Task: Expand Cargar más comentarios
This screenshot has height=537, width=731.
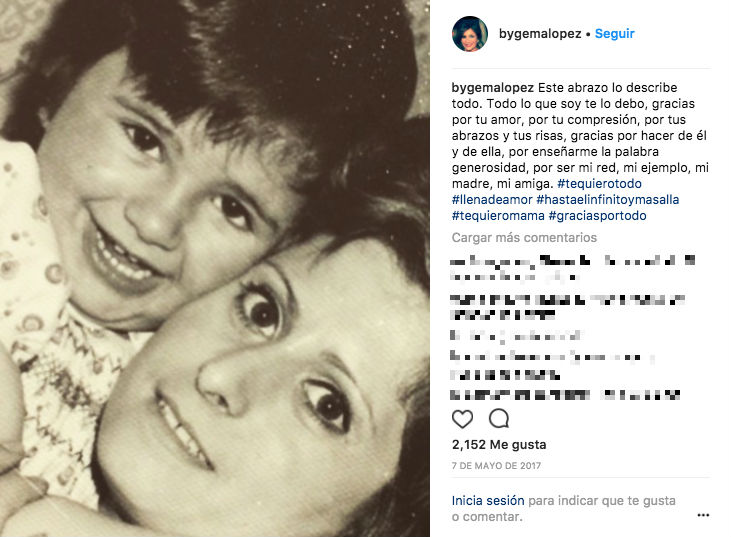Action: click(x=524, y=238)
